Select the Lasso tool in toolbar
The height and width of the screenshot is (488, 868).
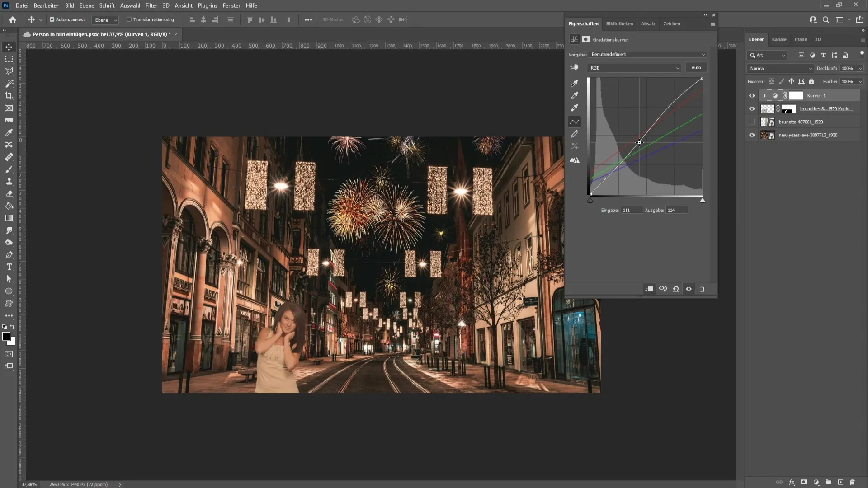click(x=9, y=71)
